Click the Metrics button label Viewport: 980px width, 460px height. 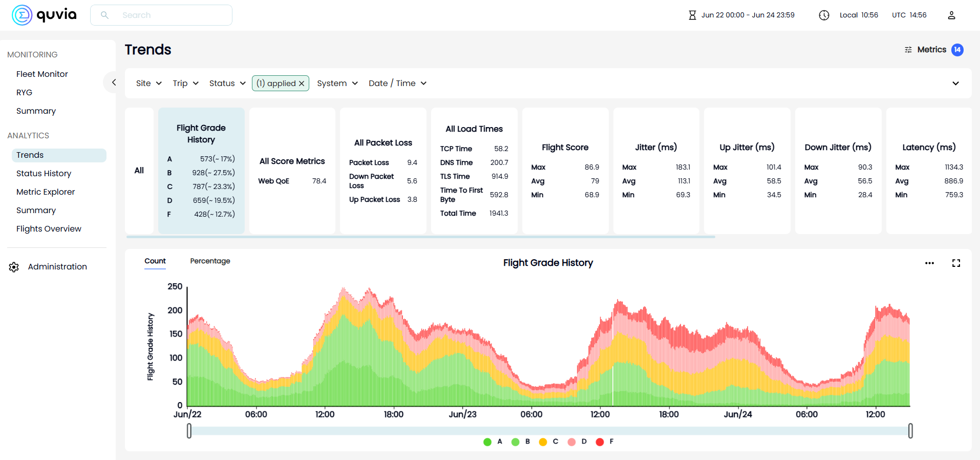tap(931, 50)
